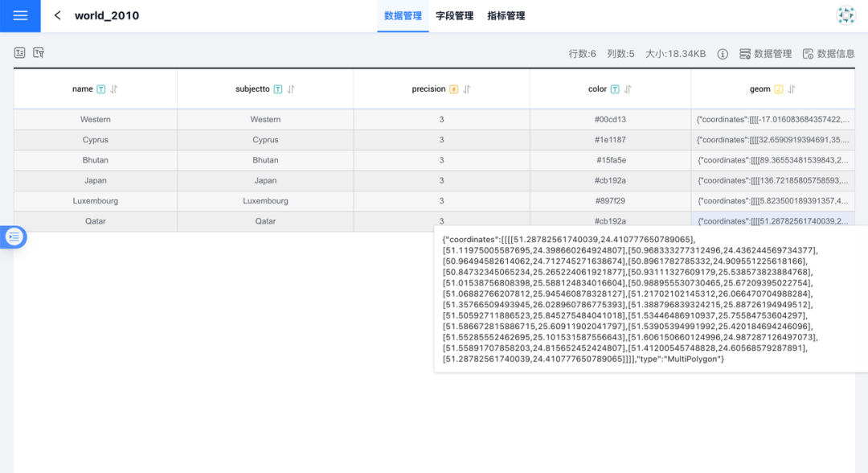Click color value #1e1187
Viewport: 868px width, 473px height.
point(610,140)
